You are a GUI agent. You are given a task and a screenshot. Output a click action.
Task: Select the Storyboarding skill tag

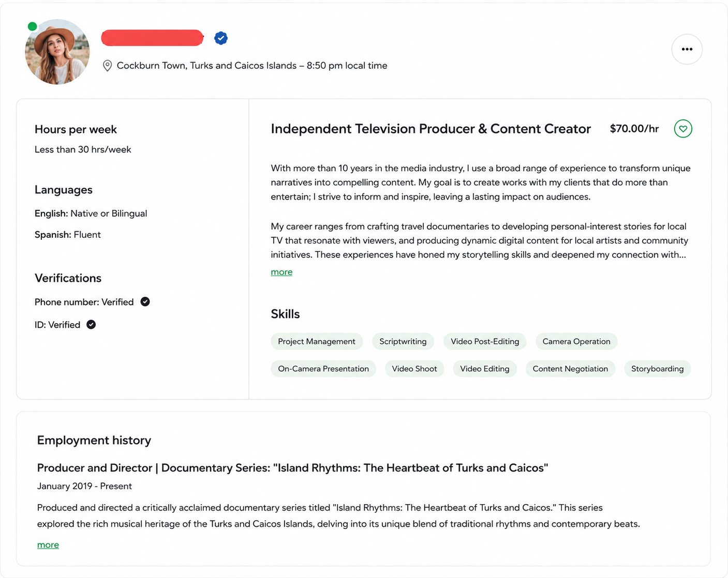coord(657,369)
